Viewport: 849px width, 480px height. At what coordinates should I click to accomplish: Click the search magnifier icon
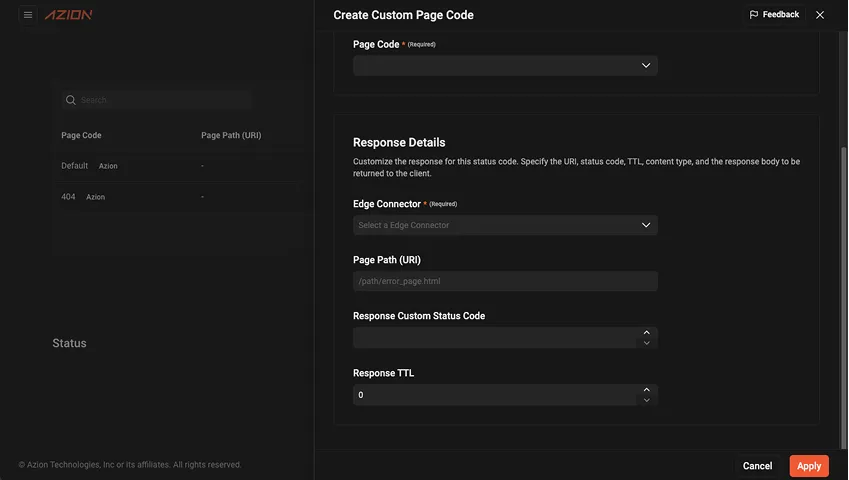70,100
